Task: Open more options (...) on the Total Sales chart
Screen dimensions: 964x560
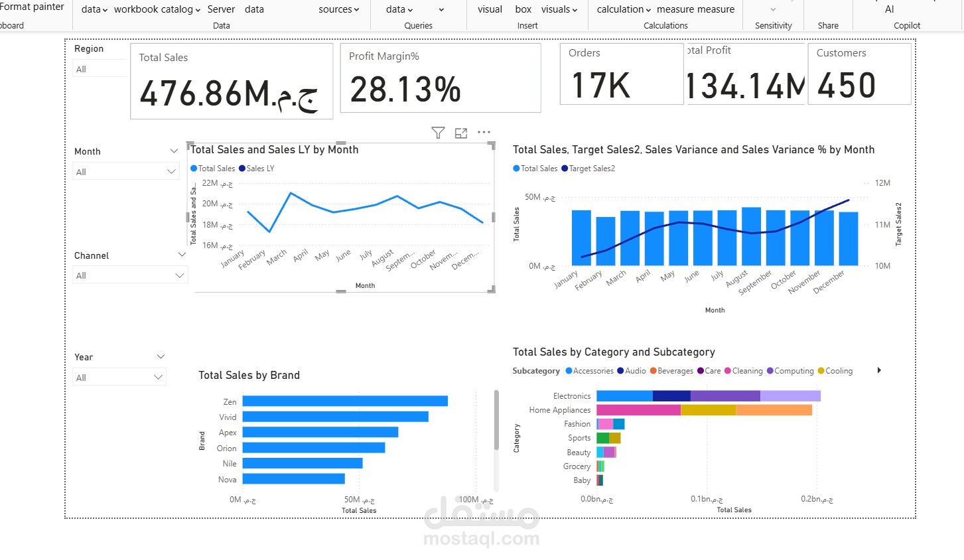Action: point(484,132)
